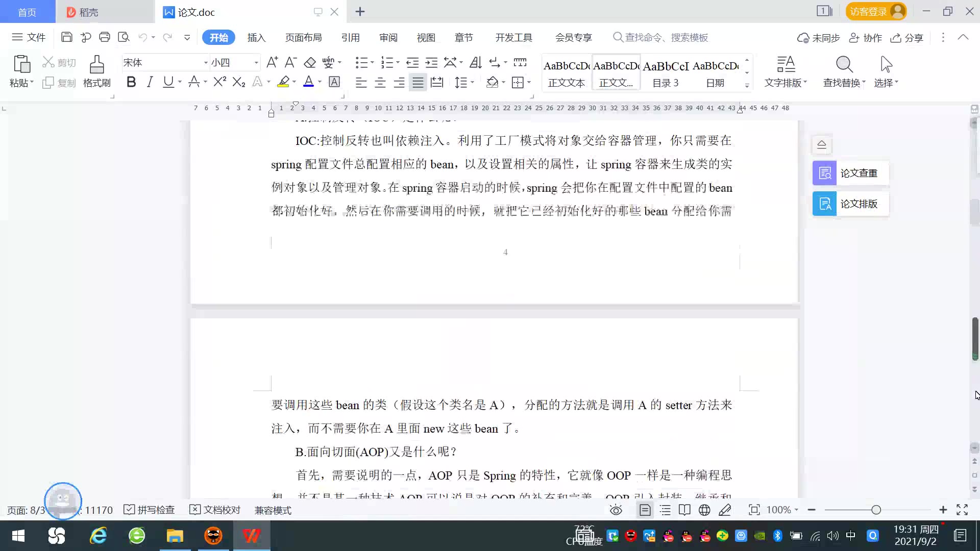
Task: Open the 页面布局 (Page Layout) tab
Action: (x=303, y=38)
